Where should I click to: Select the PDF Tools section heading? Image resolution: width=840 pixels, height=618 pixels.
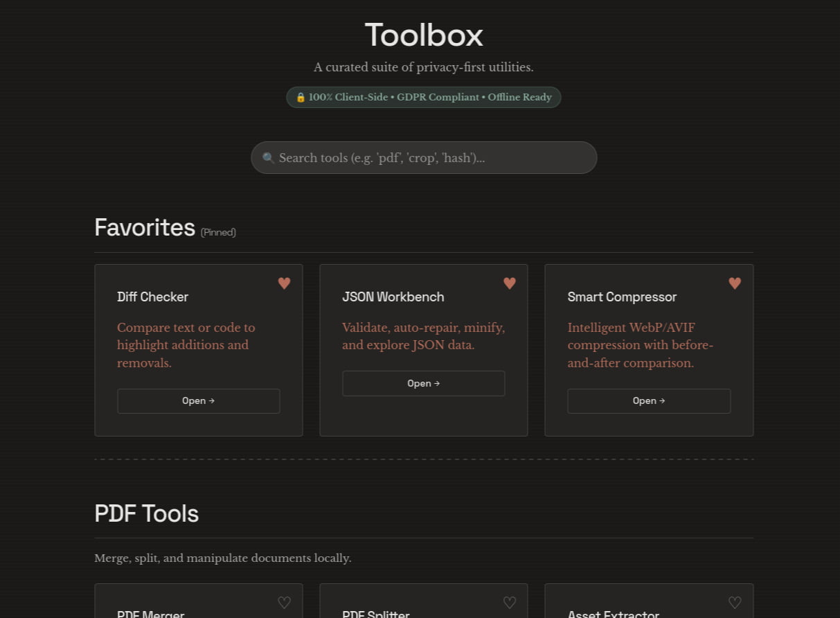pos(146,513)
